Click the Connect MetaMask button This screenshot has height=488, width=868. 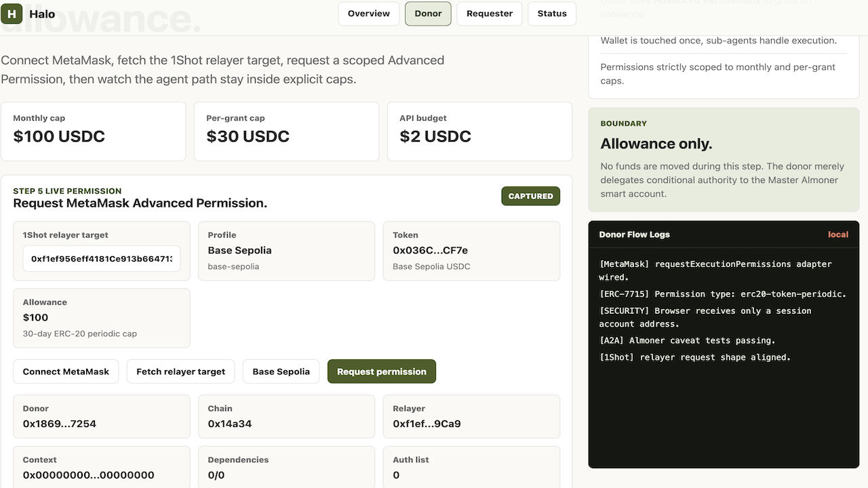tap(66, 371)
